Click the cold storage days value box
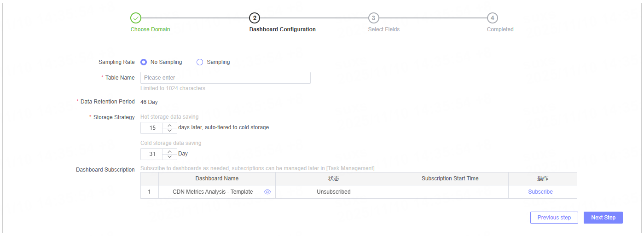The image size is (644, 236). coord(152,154)
